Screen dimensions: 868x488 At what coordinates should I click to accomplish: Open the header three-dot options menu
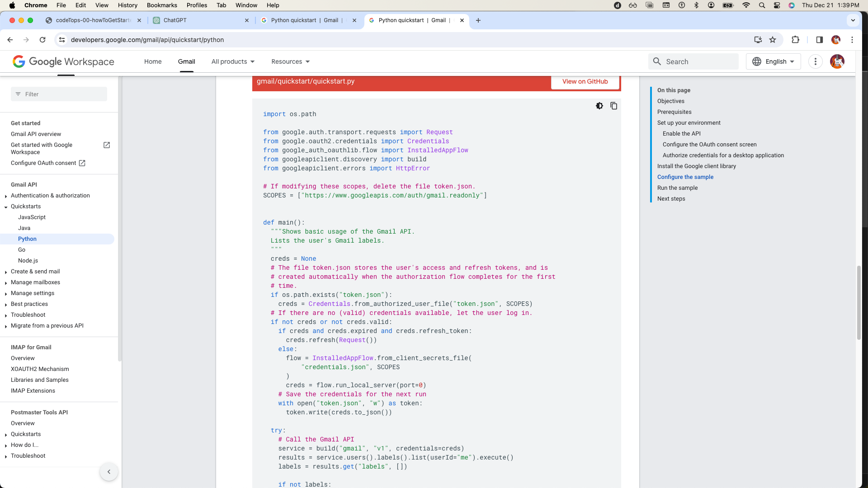(815, 61)
